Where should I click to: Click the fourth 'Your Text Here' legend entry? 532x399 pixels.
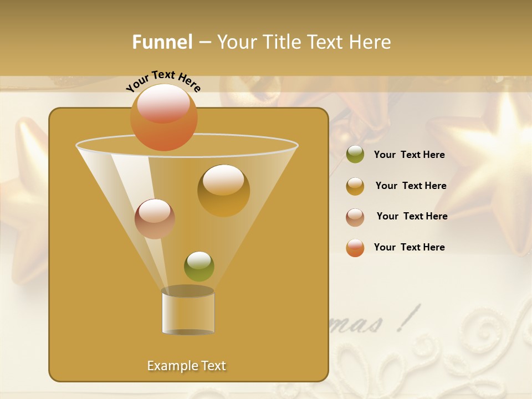[x=410, y=247]
